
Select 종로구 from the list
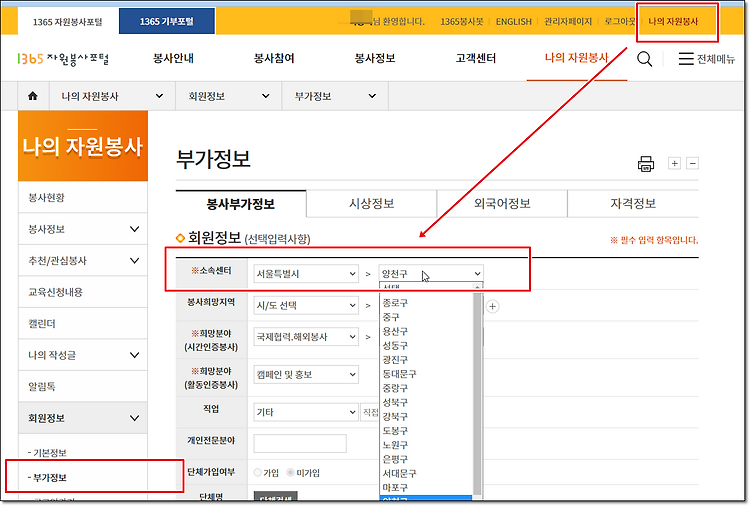point(426,303)
